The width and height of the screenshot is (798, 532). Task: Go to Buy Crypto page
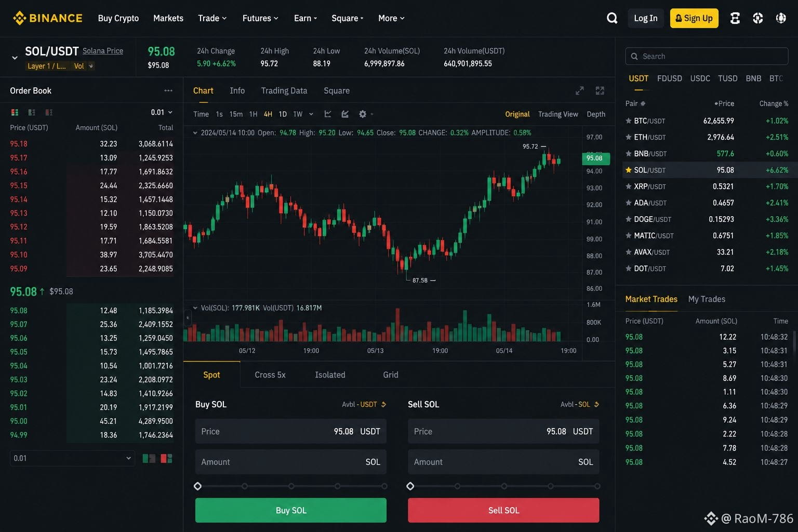pos(118,18)
